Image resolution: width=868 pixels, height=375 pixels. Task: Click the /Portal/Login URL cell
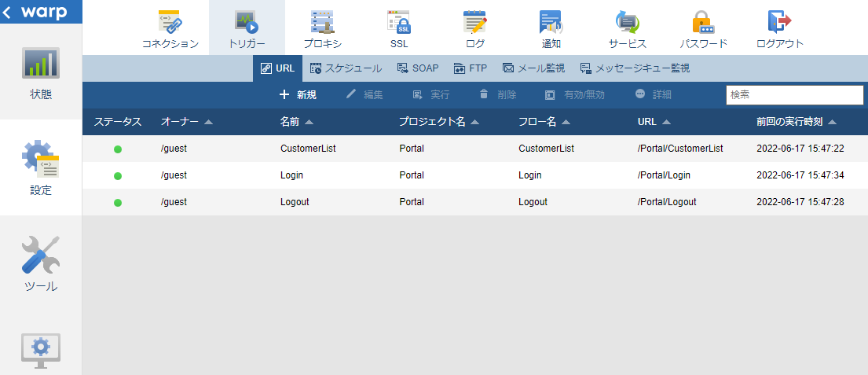point(664,175)
